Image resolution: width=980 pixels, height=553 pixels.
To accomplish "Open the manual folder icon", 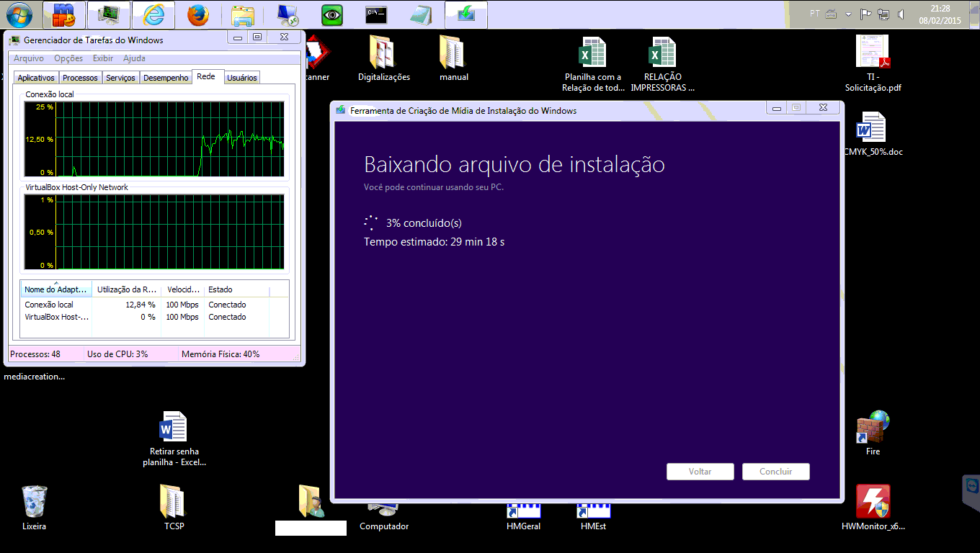I will pyautogui.click(x=454, y=59).
